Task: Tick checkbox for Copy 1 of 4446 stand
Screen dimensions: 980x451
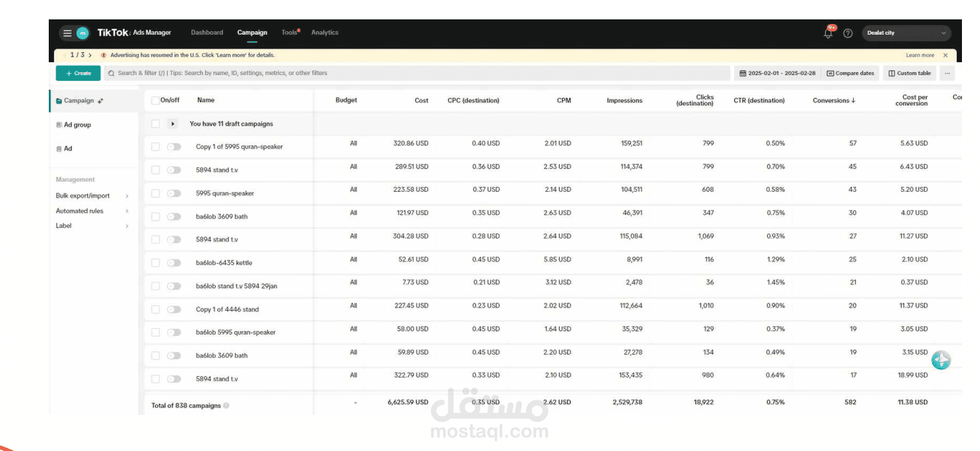Action: 156,309
